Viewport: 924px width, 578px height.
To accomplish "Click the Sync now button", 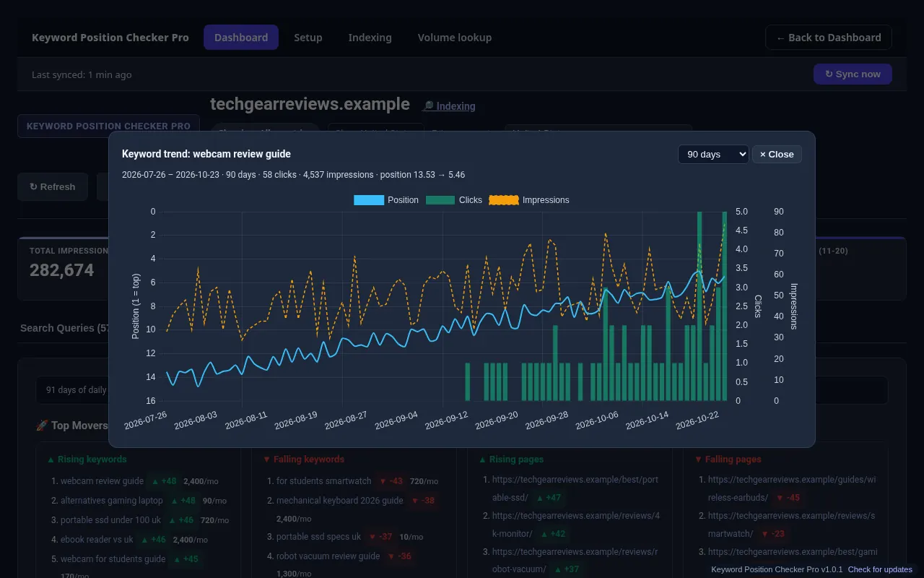I will tap(853, 74).
